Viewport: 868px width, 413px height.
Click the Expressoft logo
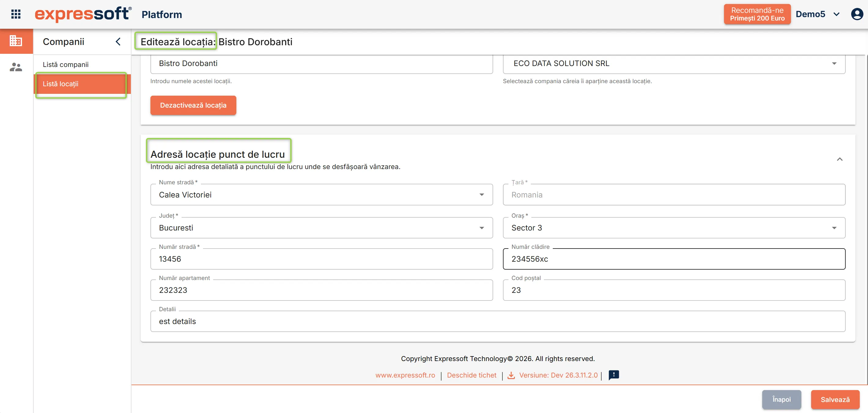(x=83, y=14)
